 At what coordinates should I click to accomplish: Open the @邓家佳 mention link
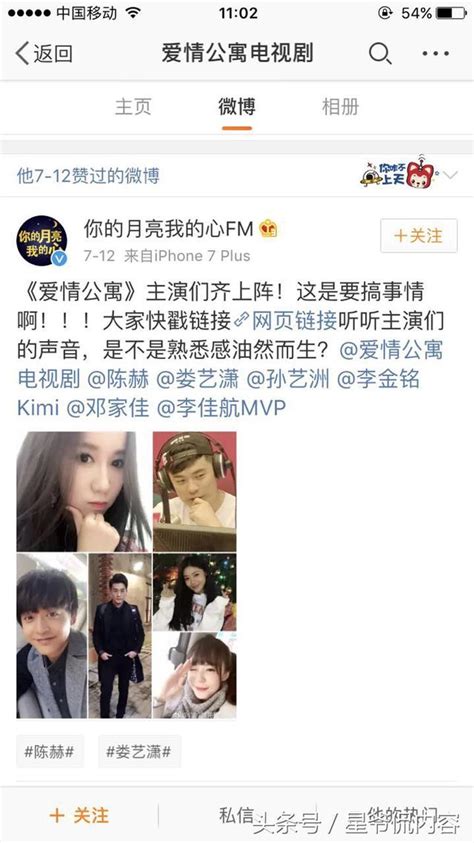(107, 407)
